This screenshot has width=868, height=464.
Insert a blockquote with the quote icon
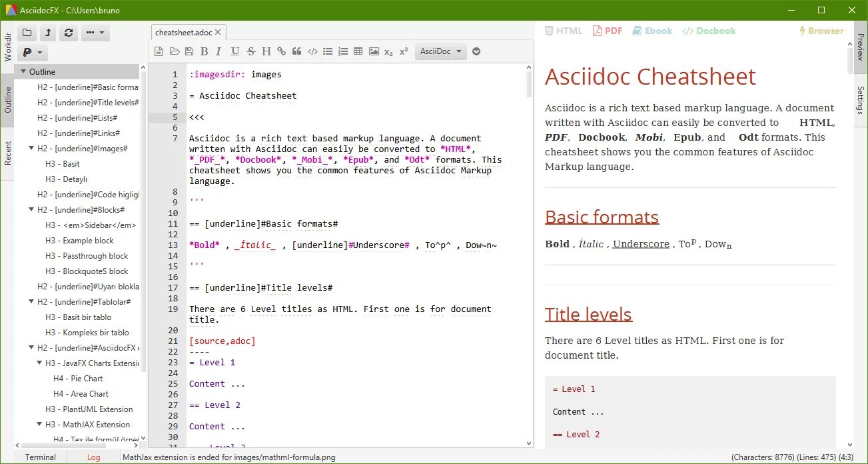tap(296, 51)
